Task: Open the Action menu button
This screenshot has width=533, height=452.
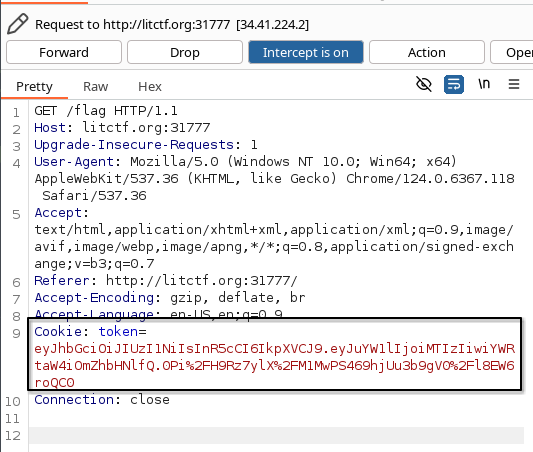Action: coord(427,52)
